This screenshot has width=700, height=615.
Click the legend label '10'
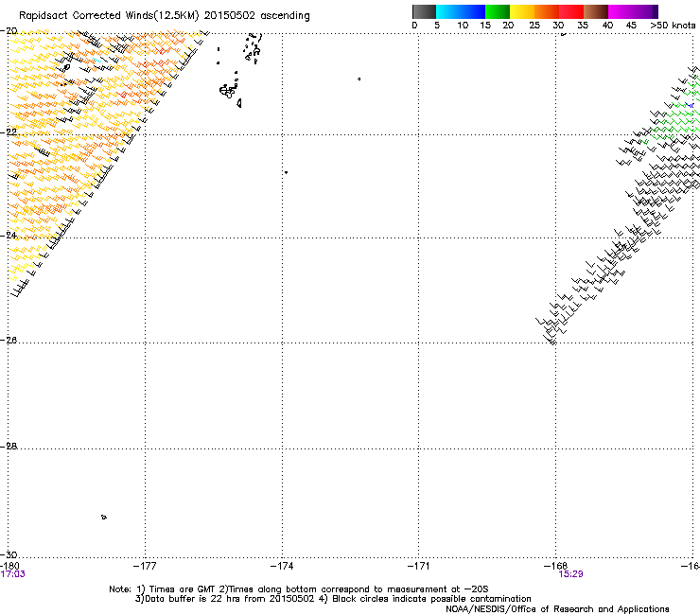coord(463,26)
